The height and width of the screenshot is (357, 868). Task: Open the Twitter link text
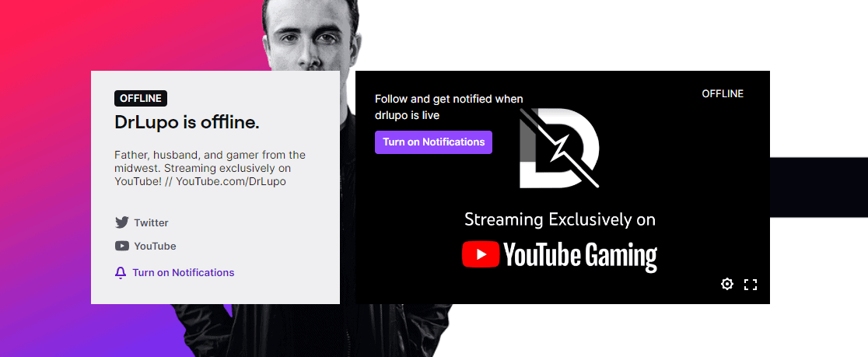point(151,223)
